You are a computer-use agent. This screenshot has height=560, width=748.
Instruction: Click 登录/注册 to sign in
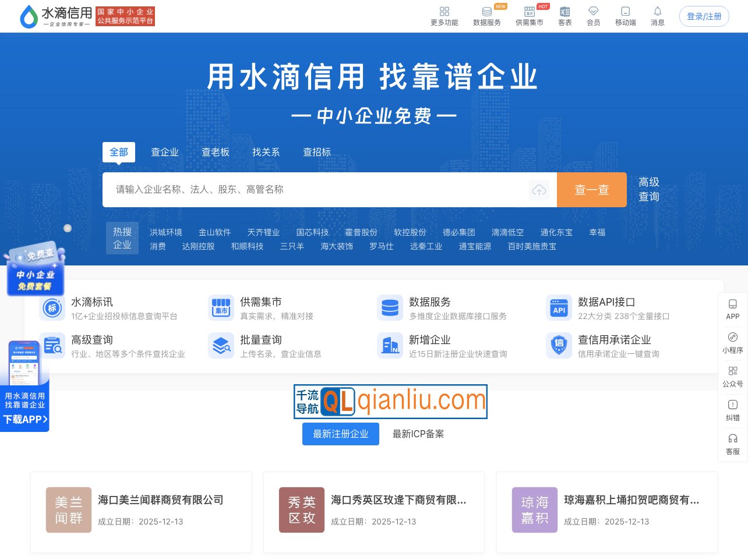(x=704, y=16)
